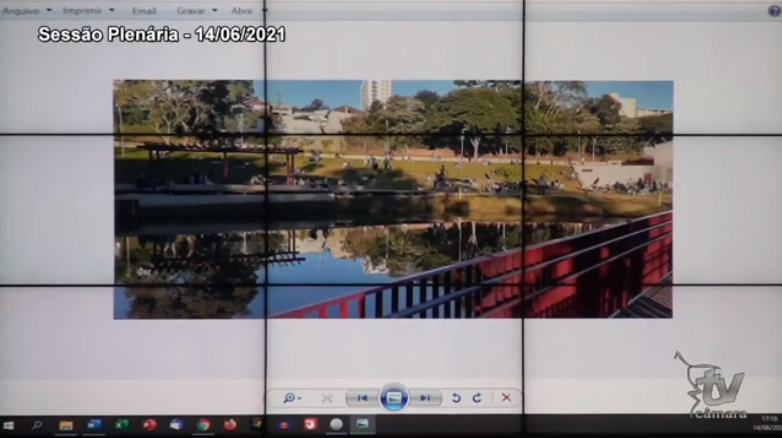
Task: Click the Email menu item
Action: pyautogui.click(x=144, y=11)
